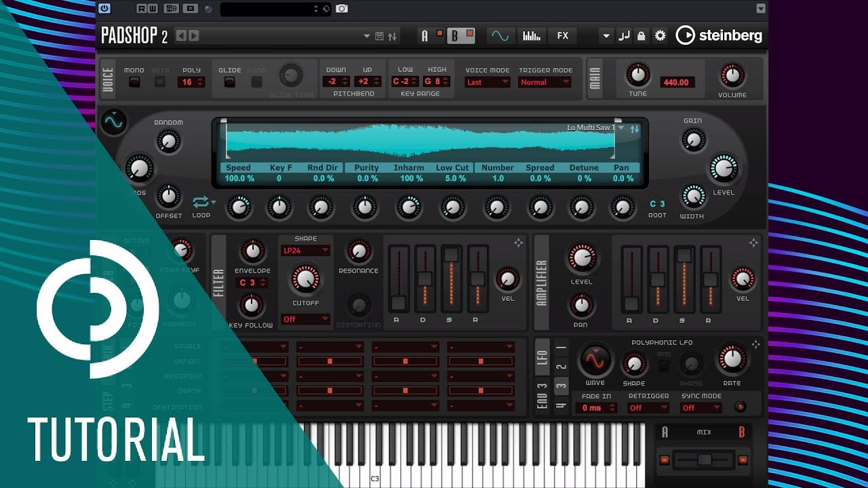This screenshot has width=868, height=488.
Task: Toggle the mix B-side orange button
Action: pos(743,460)
